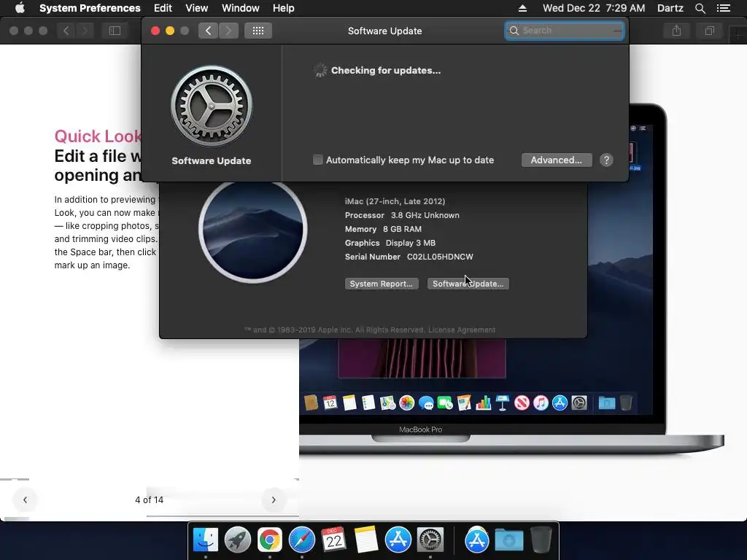
Task: Open System Preferences from the Dock
Action: pyautogui.click(x=430, y=540)
